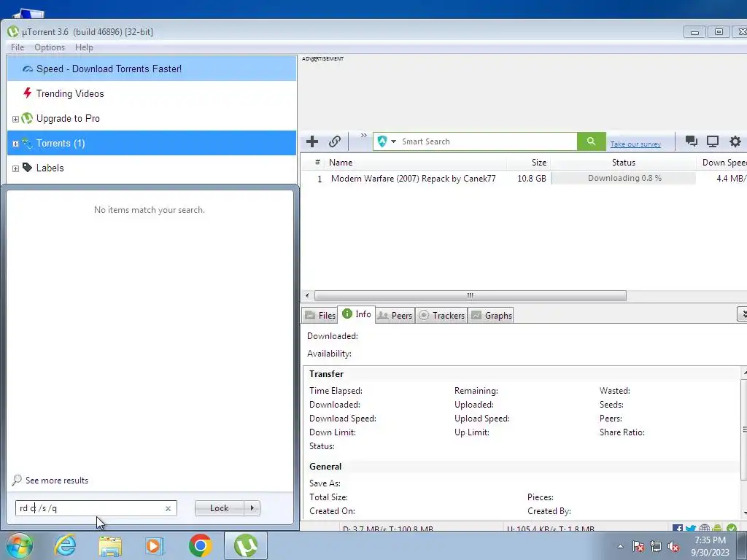The image size is (747, 560).
Task: Open Preferences via the gear icon
Action: 735,141
